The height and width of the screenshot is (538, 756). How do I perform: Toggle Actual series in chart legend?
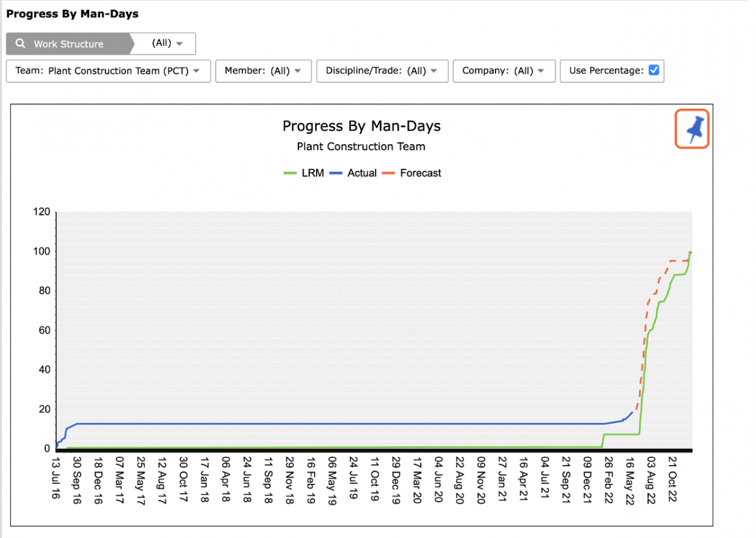click(x=353, y=173)
